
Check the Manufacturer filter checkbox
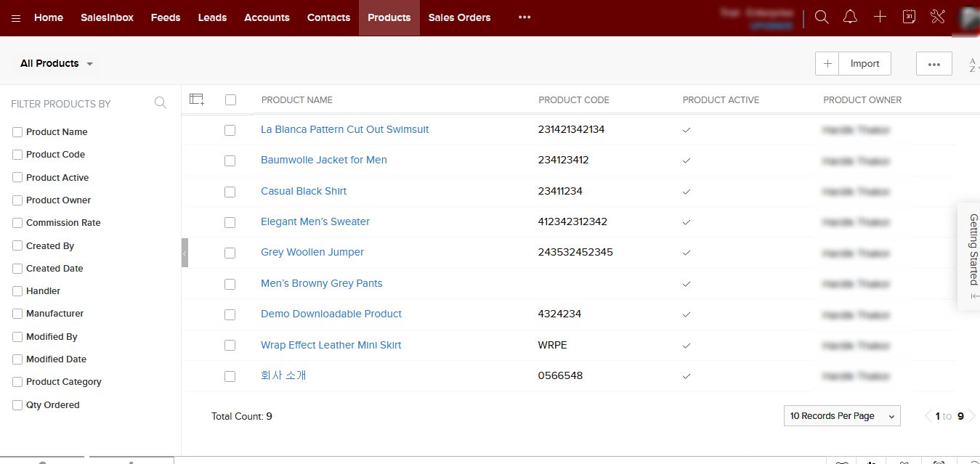17,314
